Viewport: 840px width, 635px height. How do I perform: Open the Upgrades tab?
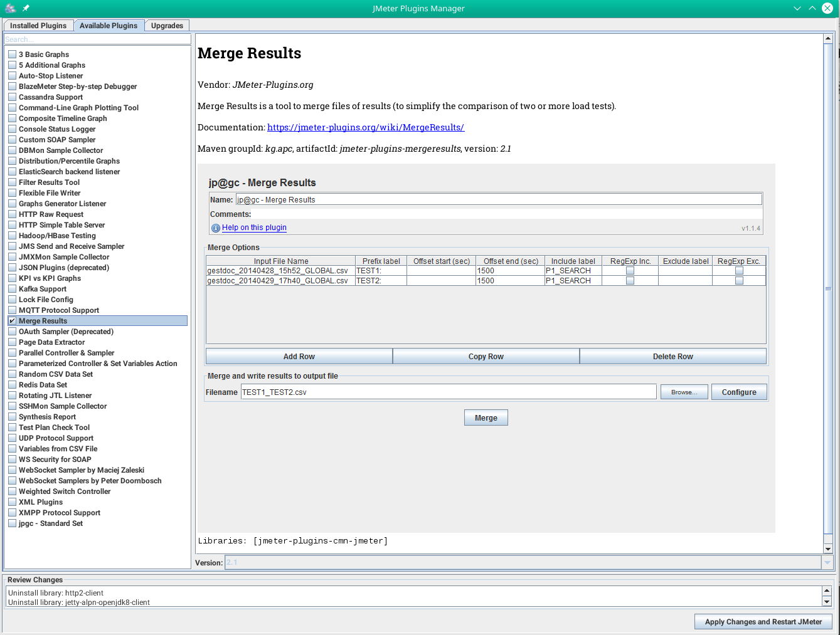click(x=167, y=26)
